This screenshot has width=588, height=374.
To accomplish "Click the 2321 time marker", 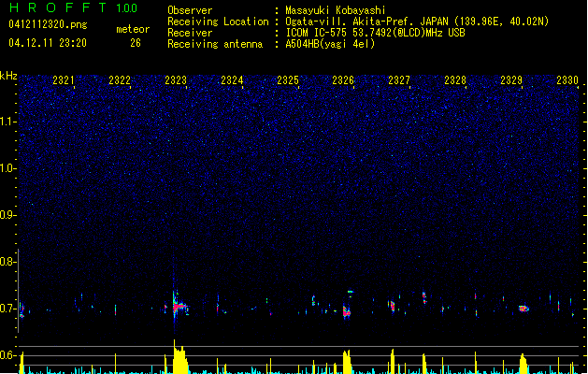I will [x=64, y=80].
